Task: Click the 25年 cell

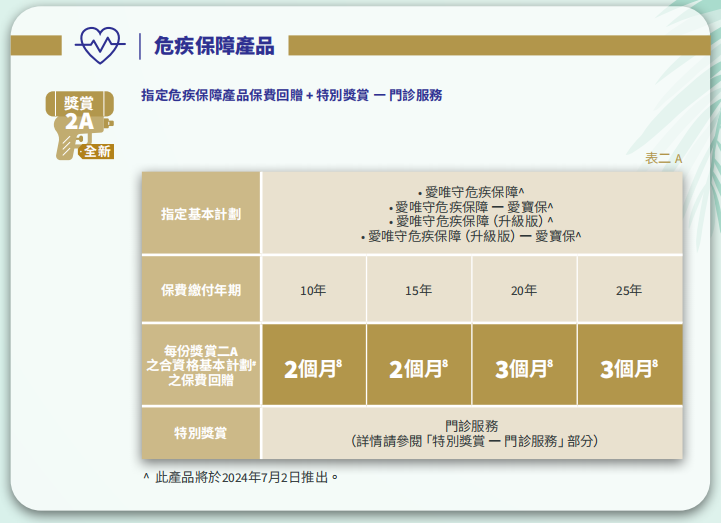Action: coord(629,290)
